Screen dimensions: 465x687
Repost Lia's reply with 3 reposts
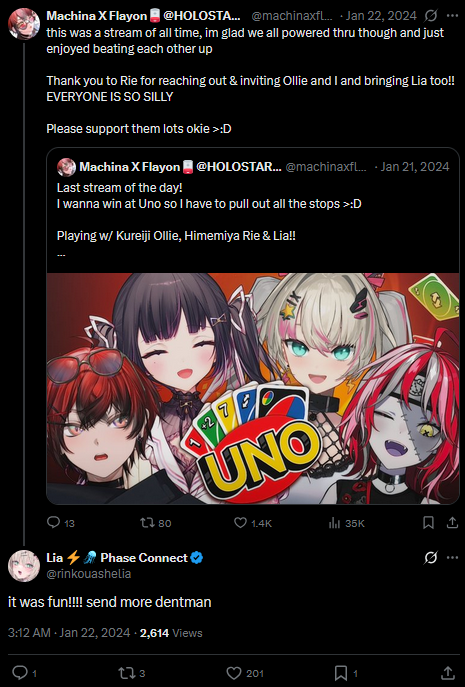coord(126,673)
